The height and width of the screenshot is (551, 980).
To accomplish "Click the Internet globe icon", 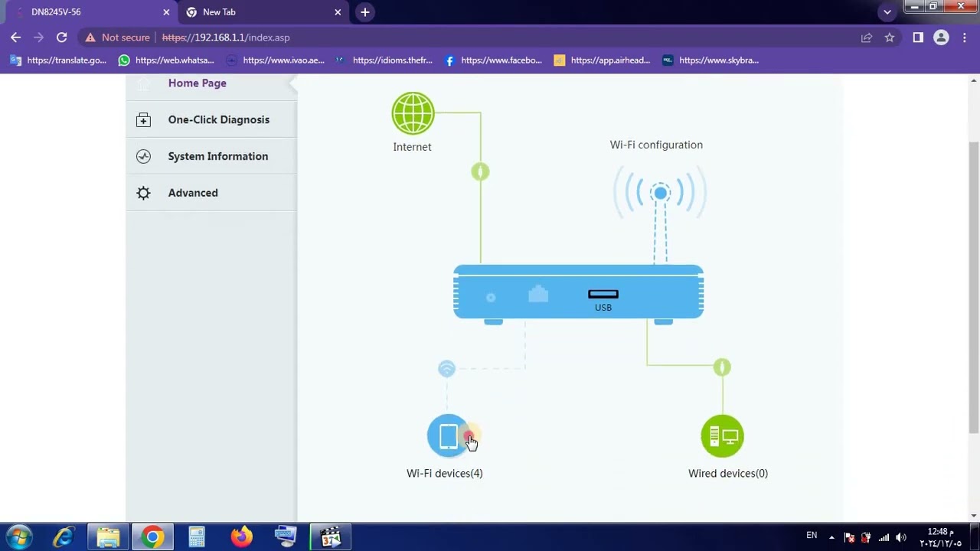I will (413, 113).
